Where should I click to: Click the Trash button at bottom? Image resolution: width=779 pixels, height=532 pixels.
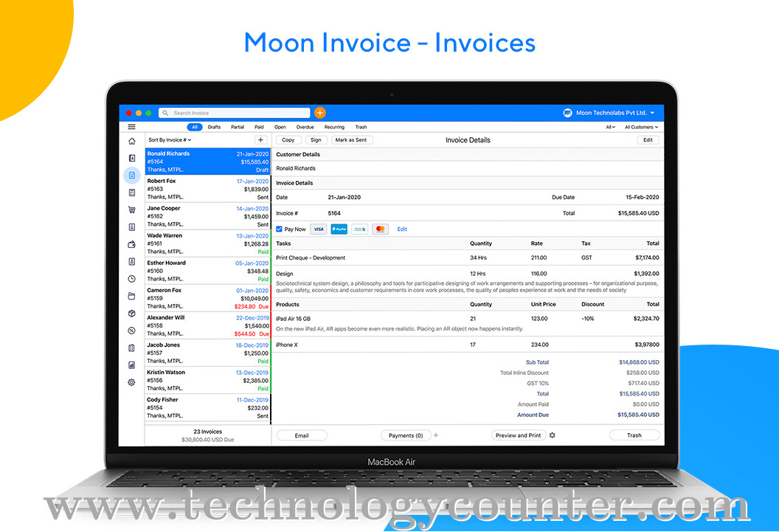[634, 435]
